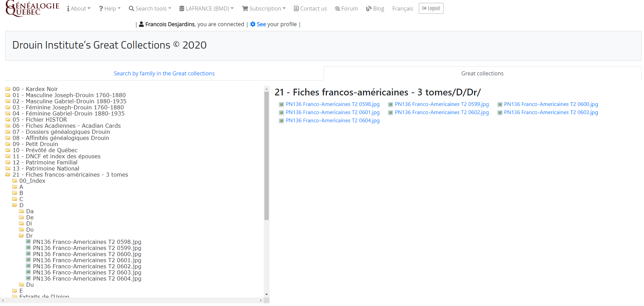The width and height of the screenshot is (644, 306).
Task: Click the folder icon for letter C
Action: [15, 199]
